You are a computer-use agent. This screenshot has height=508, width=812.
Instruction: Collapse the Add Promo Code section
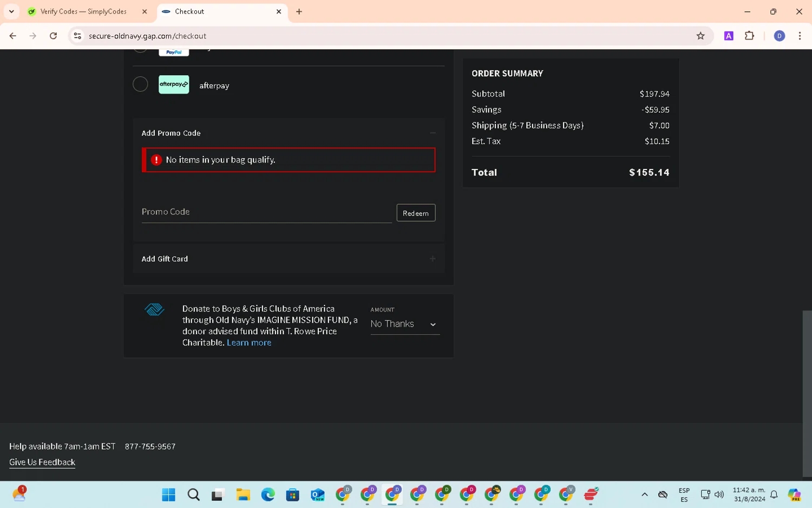(x=433, y=133)
